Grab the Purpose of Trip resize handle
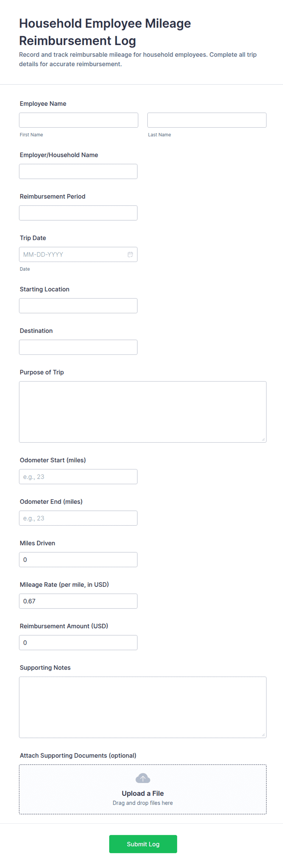This screenshot has height=868, width=283. point(263,439)
